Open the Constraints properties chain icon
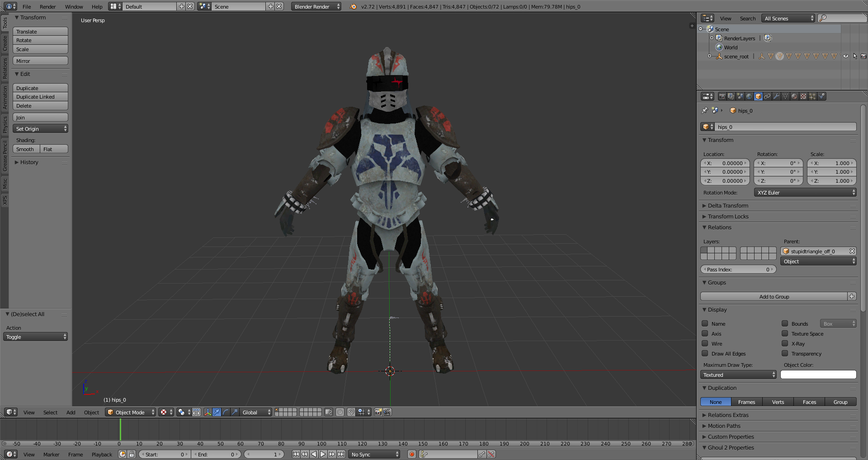Viewport: 868px width, 460px height. (767, 96)
